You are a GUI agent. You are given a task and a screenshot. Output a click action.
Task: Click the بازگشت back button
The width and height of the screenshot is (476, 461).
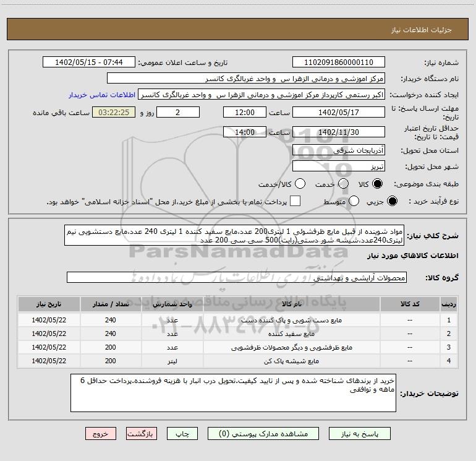coord(142,434)
